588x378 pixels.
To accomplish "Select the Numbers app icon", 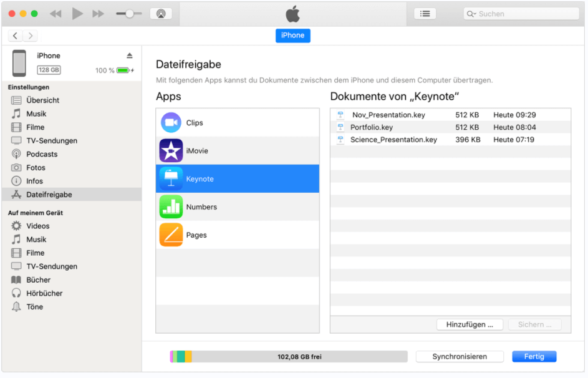I will [171, 207].
